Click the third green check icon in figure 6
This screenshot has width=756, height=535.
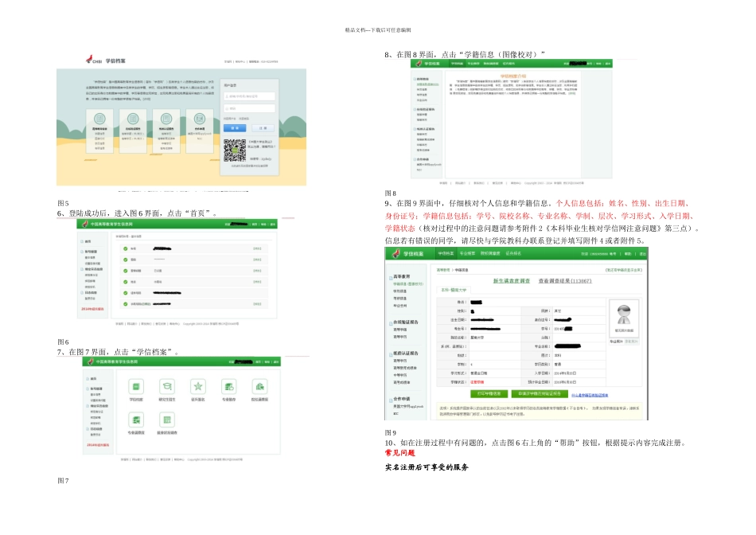[x=126, y=271]
